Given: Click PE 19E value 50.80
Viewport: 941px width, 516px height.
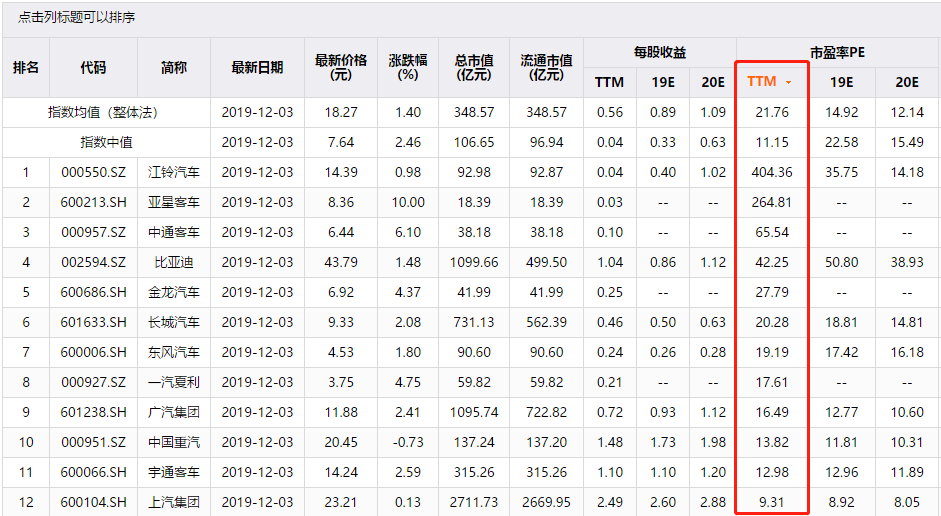Looking at the screenshot, I should [841, 262].
